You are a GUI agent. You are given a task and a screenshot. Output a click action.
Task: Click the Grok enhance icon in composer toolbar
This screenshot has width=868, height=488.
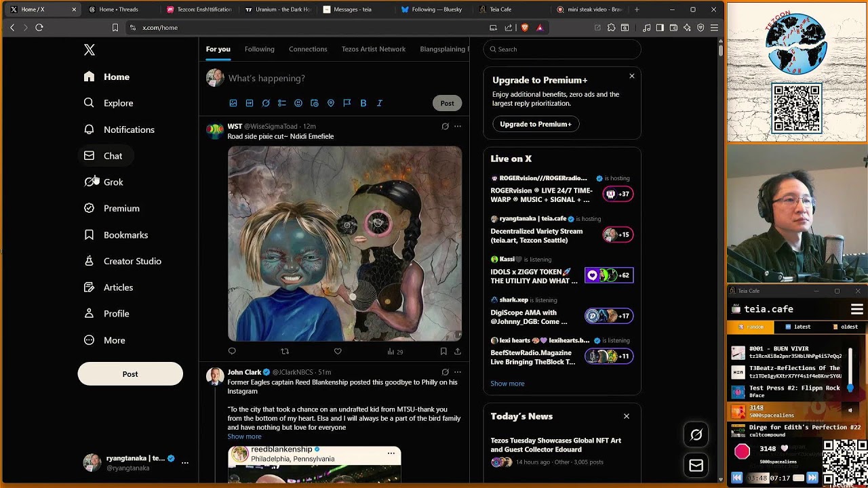(266, 103)
